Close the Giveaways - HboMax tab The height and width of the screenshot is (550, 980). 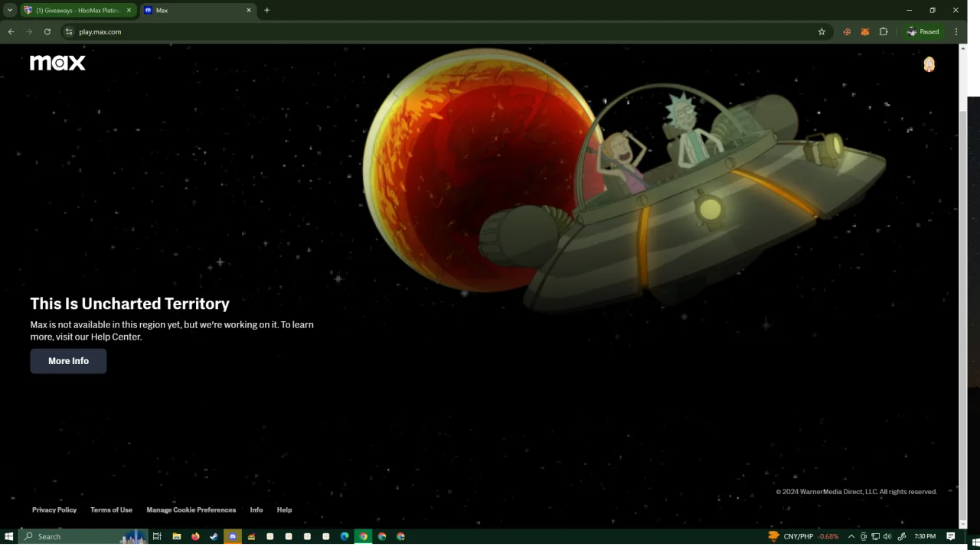click(x=129, y=11)
